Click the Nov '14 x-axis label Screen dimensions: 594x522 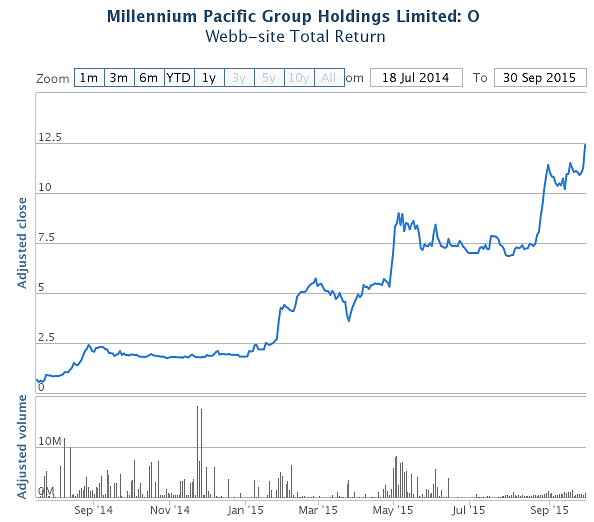[x=170, y=510]
